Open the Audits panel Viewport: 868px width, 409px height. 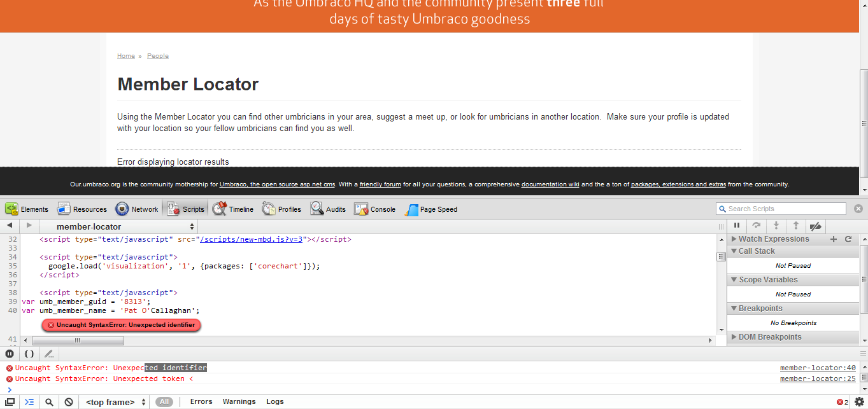tap(328, 209)
